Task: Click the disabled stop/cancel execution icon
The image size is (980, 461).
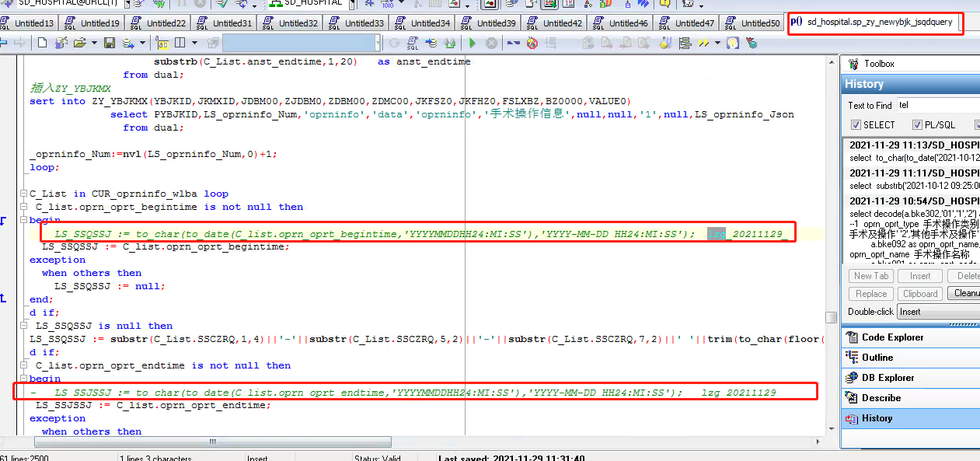Action: pyautogui.click(x=491, y=43)
